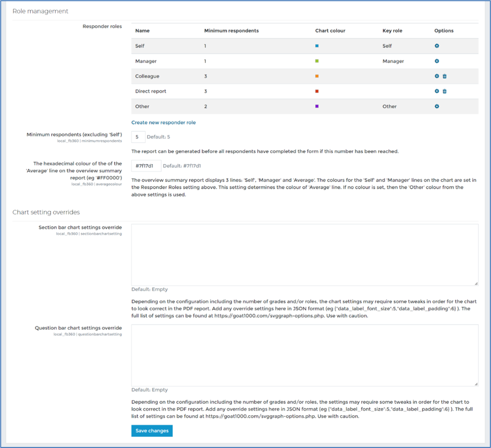The image size is (491, 448).
Task: Open settings gear for Self role
Action: tap(437, 46)
